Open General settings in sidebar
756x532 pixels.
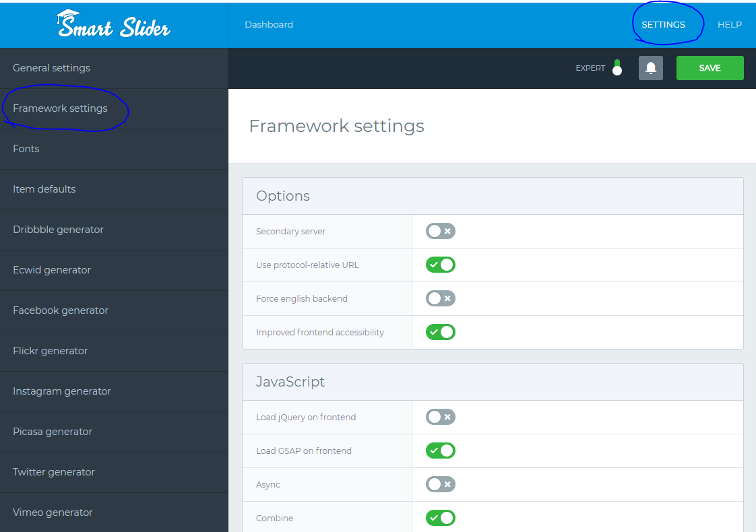click(114, 68)
